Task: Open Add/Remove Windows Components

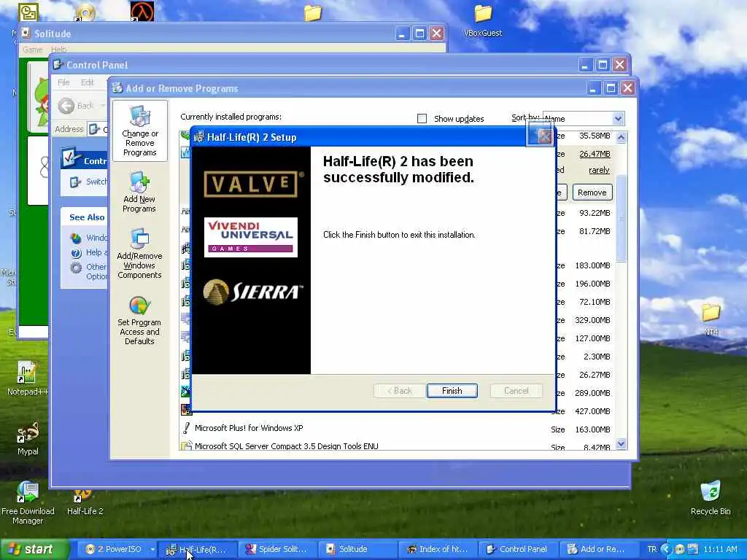Action: coord(139,253)
